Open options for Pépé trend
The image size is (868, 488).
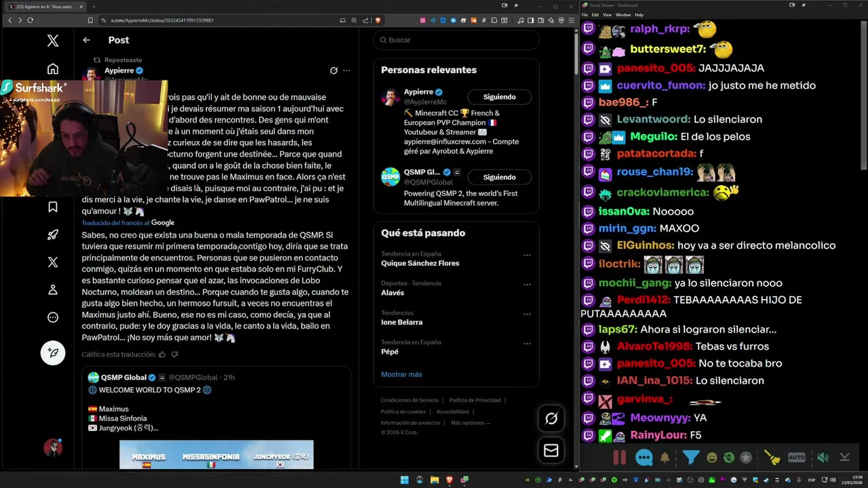[527, 344]
